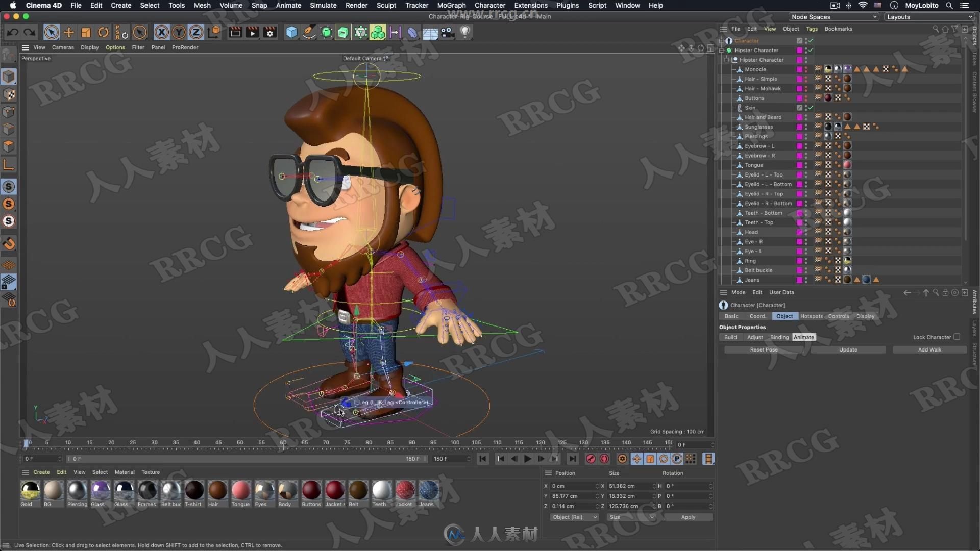Collapse the top Hipster Character tree node
The width and height of the screenshot is (980, 551).
[x=722, y=51]
